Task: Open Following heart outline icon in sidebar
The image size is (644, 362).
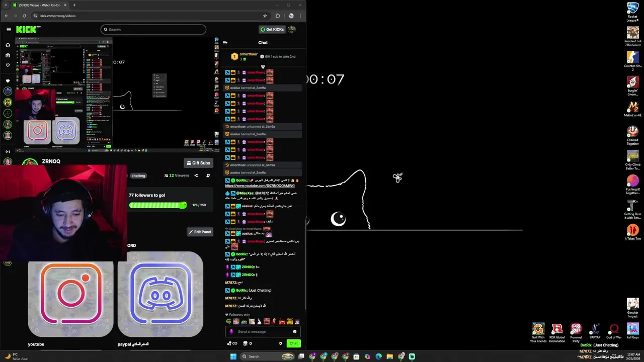Action: tap(8, 65)
